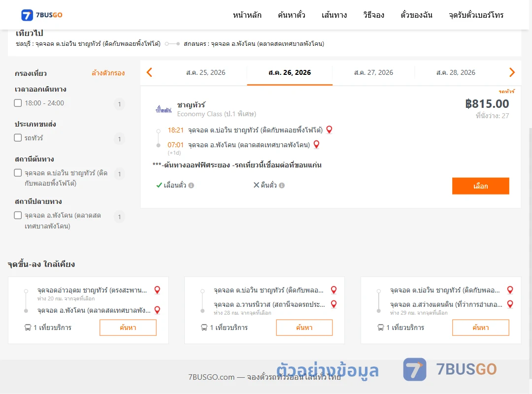Click the ชาญทัวร์ operator logo

164,109
